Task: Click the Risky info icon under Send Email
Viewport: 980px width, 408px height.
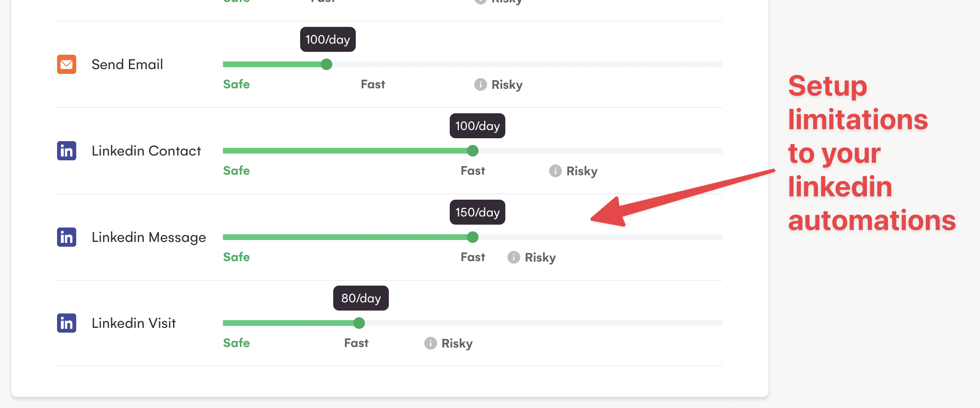Action: [x=480, y=84]
